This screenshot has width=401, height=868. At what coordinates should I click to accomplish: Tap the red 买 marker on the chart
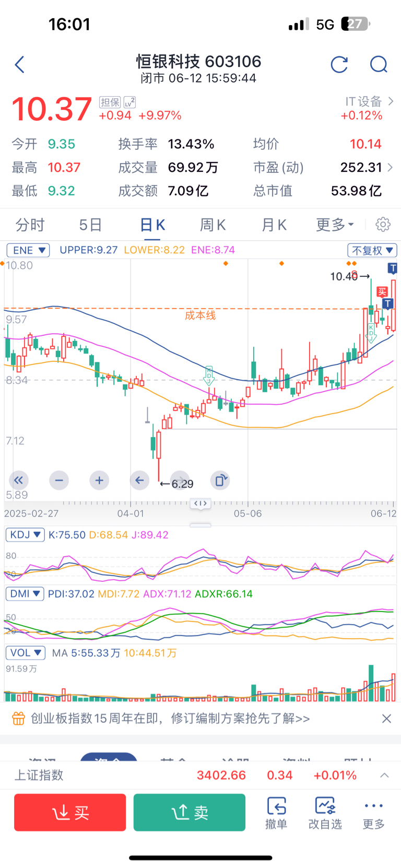[382, 292]
